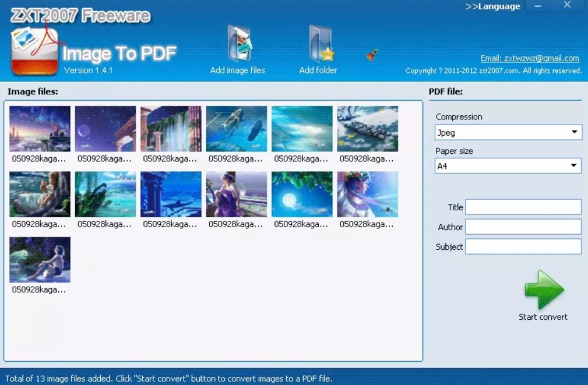The height and width of the screenshot is (385, 588).
Task: Focus the Author text field
Action: click(523, 227)
